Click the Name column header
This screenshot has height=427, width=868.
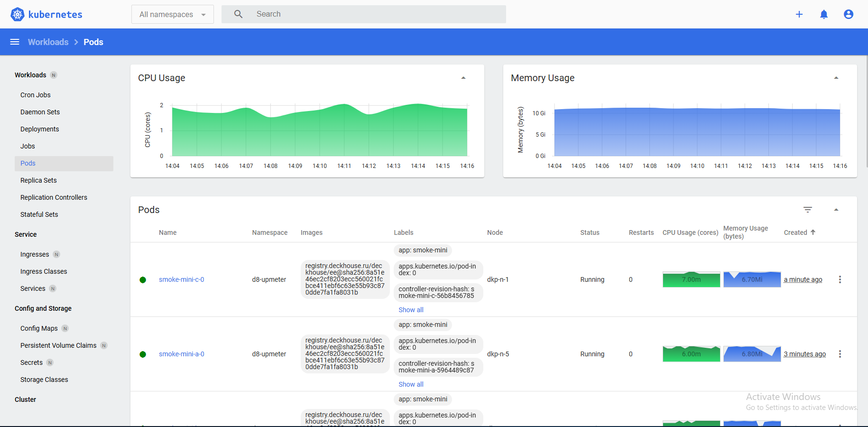[167, 232]
